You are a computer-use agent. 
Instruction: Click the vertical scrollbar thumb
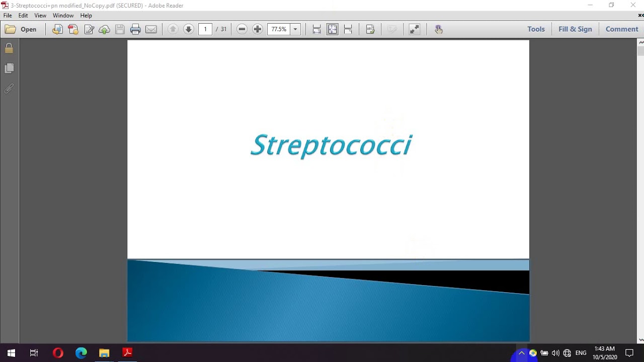click(x=640, y=51)
